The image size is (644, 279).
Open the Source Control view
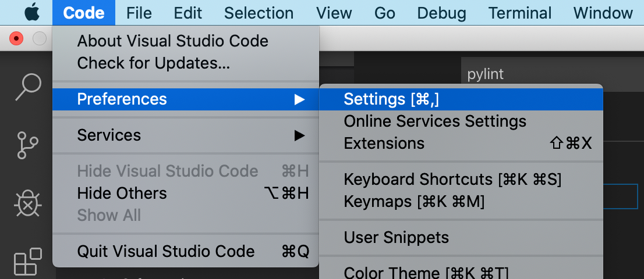coord(27,145)
